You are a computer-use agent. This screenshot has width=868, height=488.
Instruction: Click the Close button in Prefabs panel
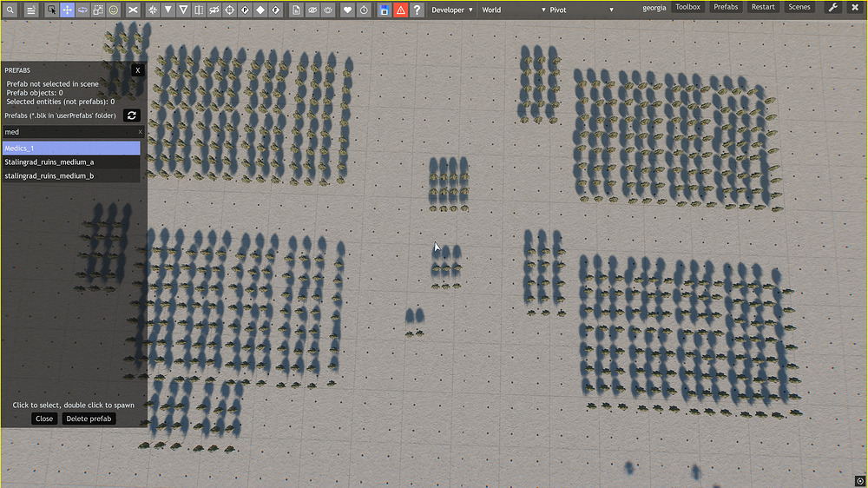point(44,419)
